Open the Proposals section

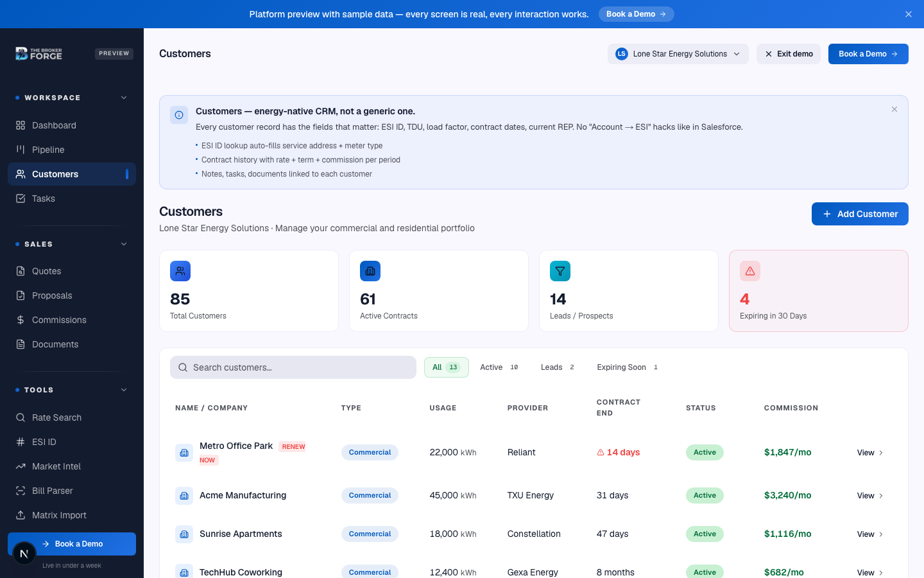[x=72, y=295]
